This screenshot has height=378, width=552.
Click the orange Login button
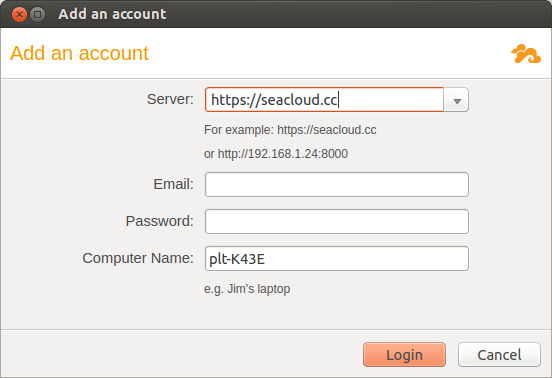(404, 355)
